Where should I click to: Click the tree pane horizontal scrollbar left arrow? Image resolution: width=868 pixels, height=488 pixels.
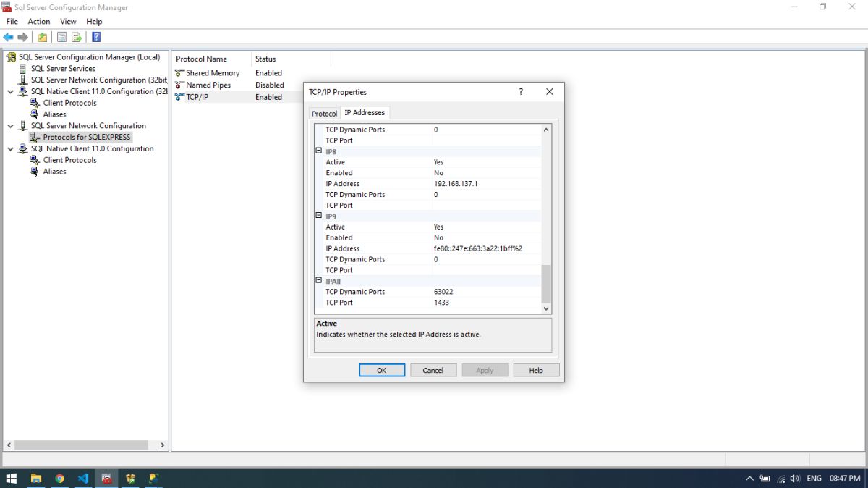click(x=9, y=445)
